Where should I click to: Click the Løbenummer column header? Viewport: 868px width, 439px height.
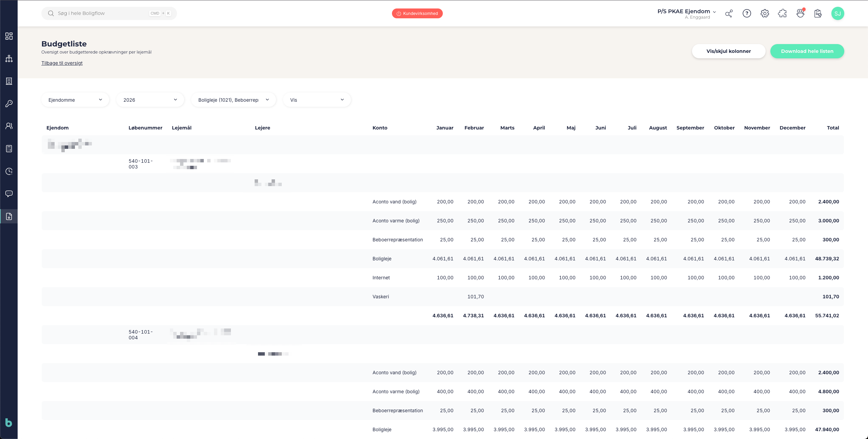[145, 128]
